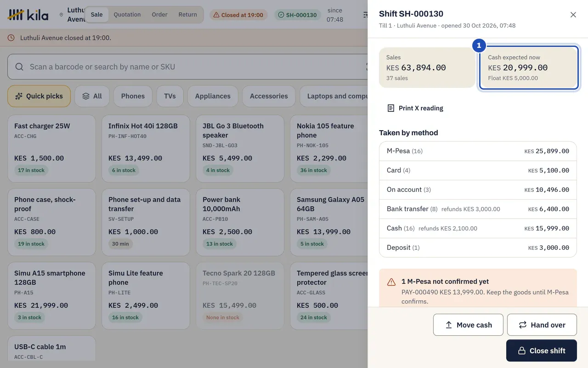Filter products by TVs

tap(170, 96)
